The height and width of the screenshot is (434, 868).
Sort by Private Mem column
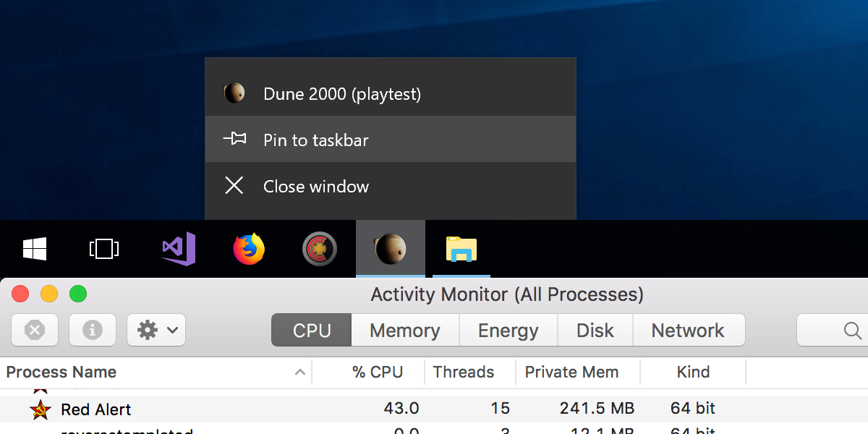pyautogui.click(x=578, y=372)
